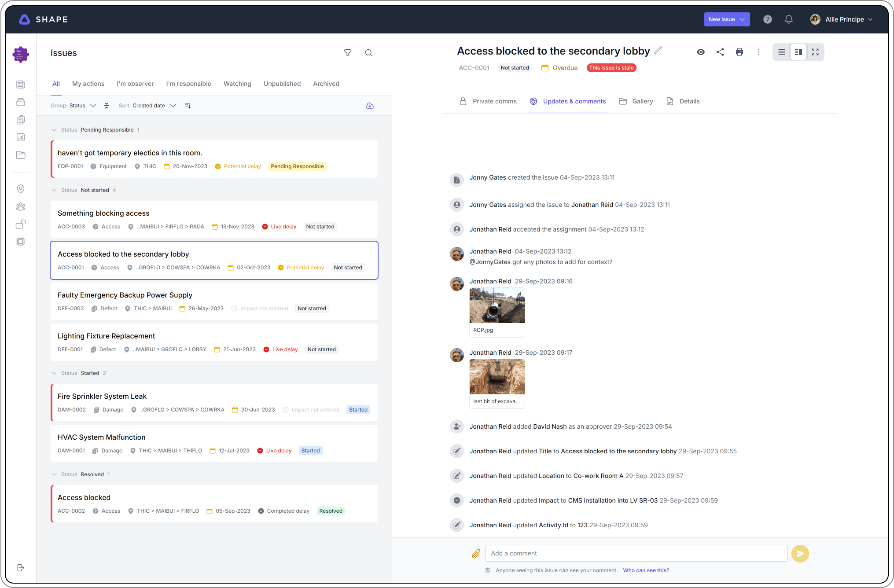The image size is (894, 588).
Task: Click the analytics bar-chart icon in the sidebar
Action: point(21,137)
